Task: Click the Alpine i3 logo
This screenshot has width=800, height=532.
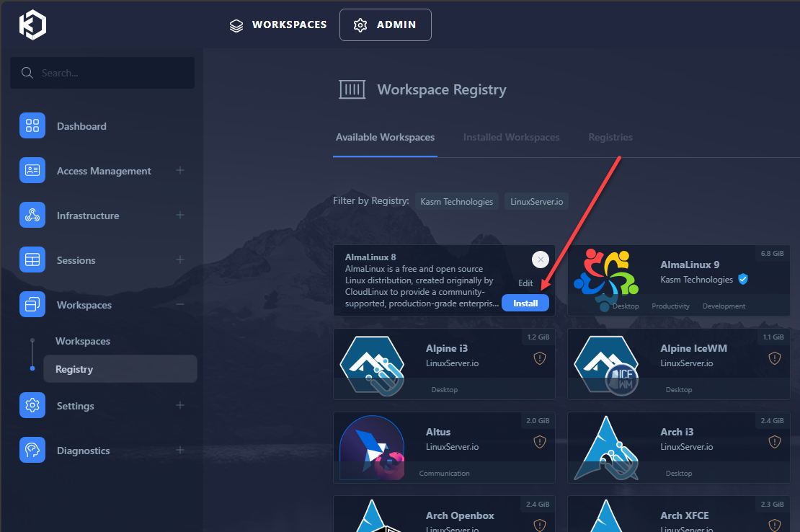Action: [x=372, y=365]
